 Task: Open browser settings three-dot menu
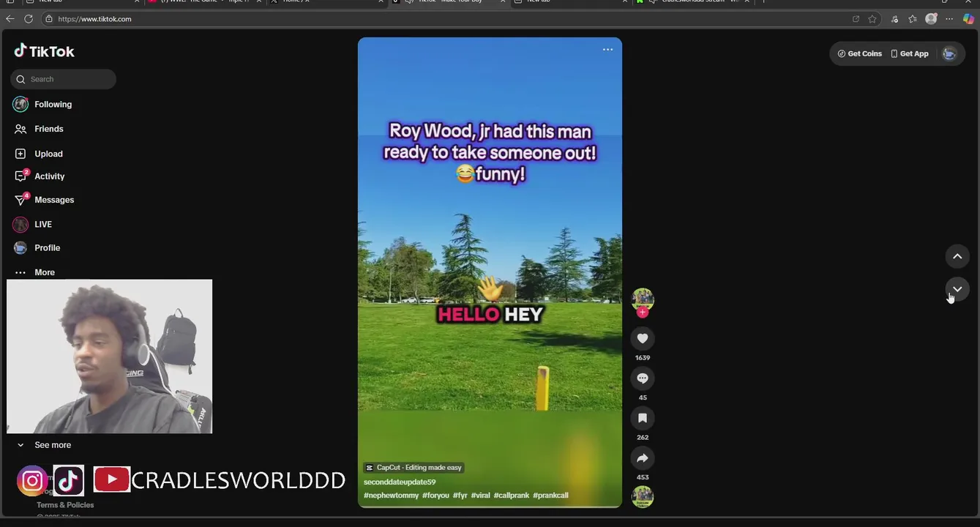tap(949, 19)
